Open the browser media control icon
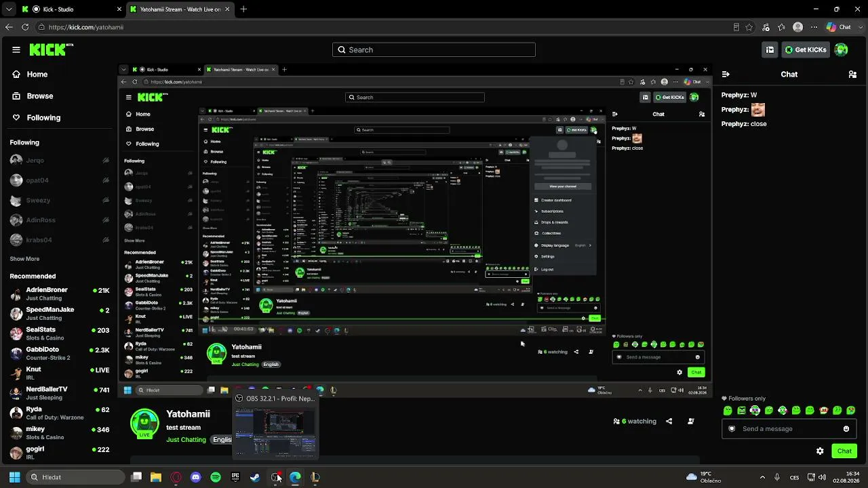Viewport: 868px width, 488px height. coord(766,27)
